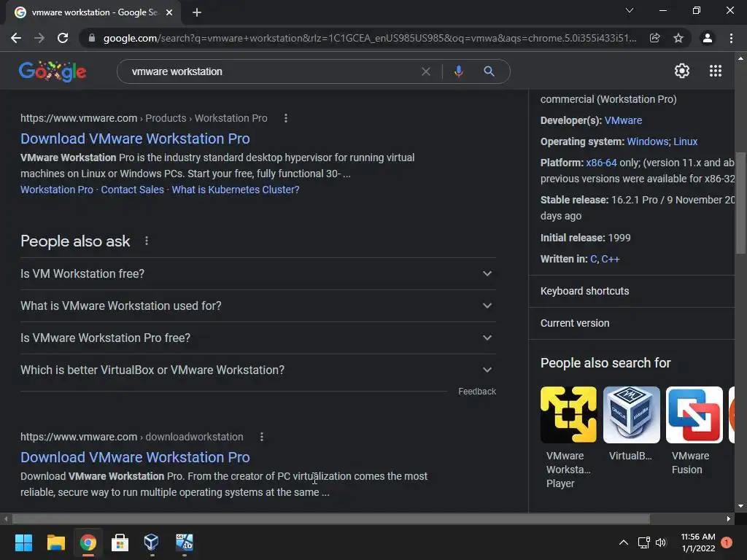
Task: Click the browser forward arrow
Action: click(x=39, y=38)
